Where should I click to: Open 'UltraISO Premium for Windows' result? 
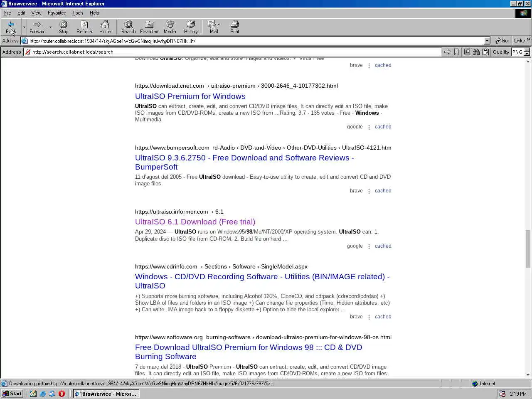(x=190, y=96)
